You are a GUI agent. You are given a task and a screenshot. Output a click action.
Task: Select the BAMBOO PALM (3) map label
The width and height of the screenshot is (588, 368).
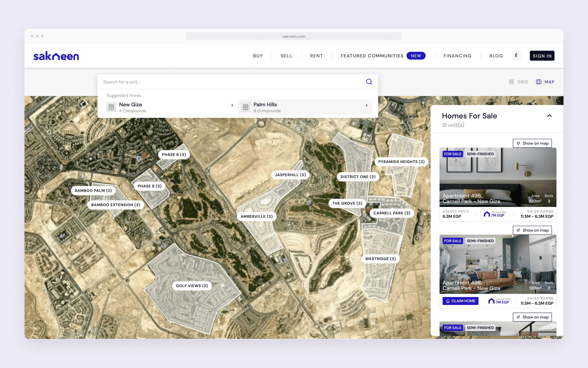coord(93,191)
